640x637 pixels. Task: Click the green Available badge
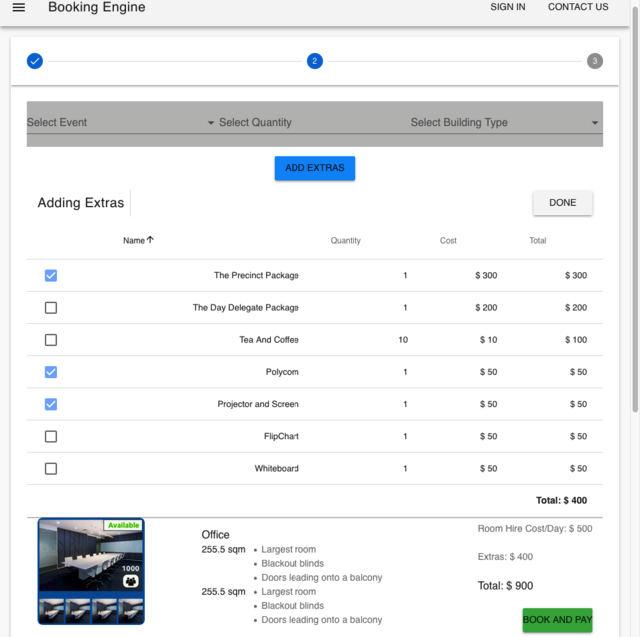[x=124, y=525]
